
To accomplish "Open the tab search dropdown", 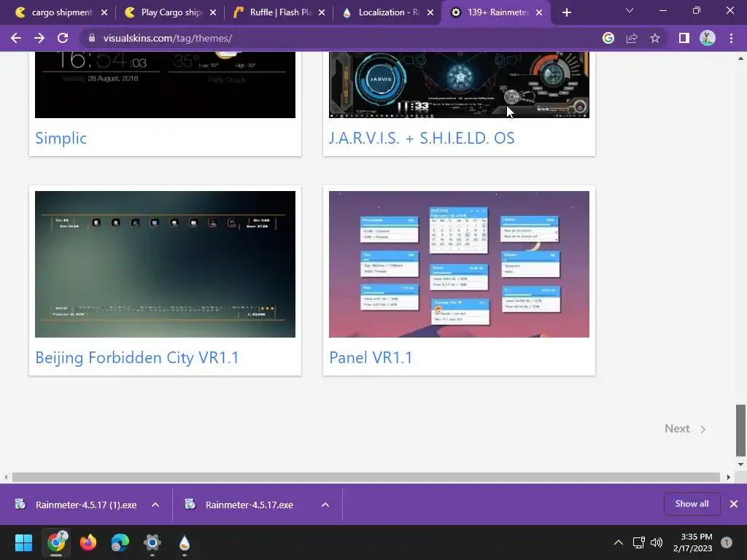I will (630, 10).
